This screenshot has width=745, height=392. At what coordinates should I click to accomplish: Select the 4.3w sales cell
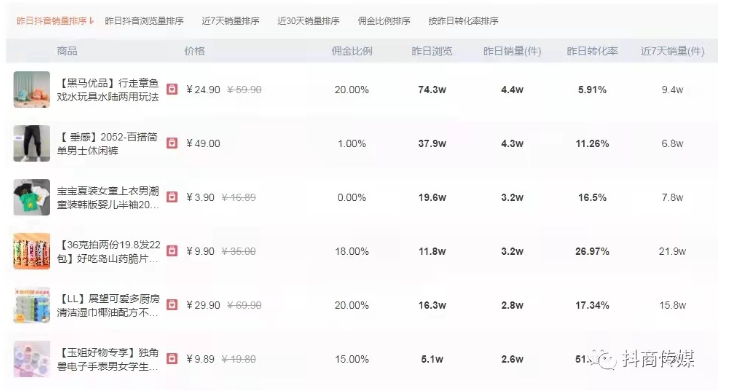coord(512,143)
